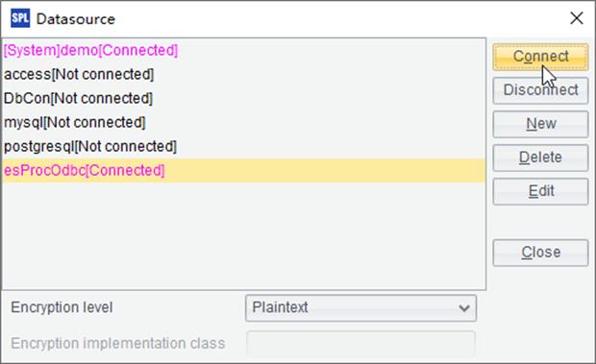Image resolution: width=596 pixels, height=364 pixels.
Task: Click the Connect button
Action: 540,57
